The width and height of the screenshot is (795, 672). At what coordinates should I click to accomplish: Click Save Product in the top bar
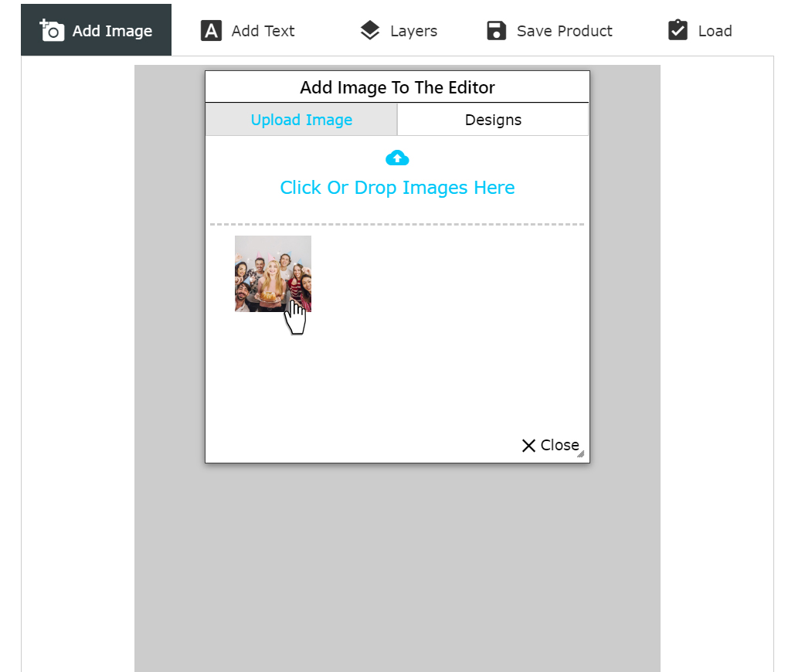(549, 29)
